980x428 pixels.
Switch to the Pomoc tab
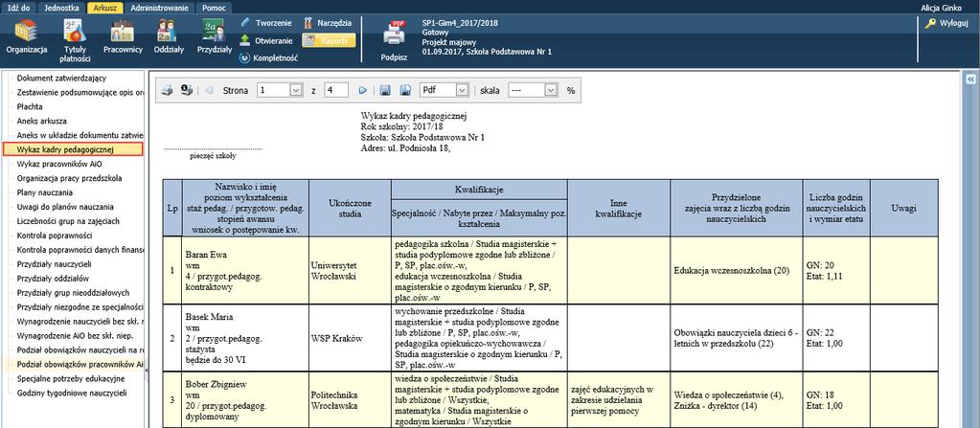[x=215, y=8]
